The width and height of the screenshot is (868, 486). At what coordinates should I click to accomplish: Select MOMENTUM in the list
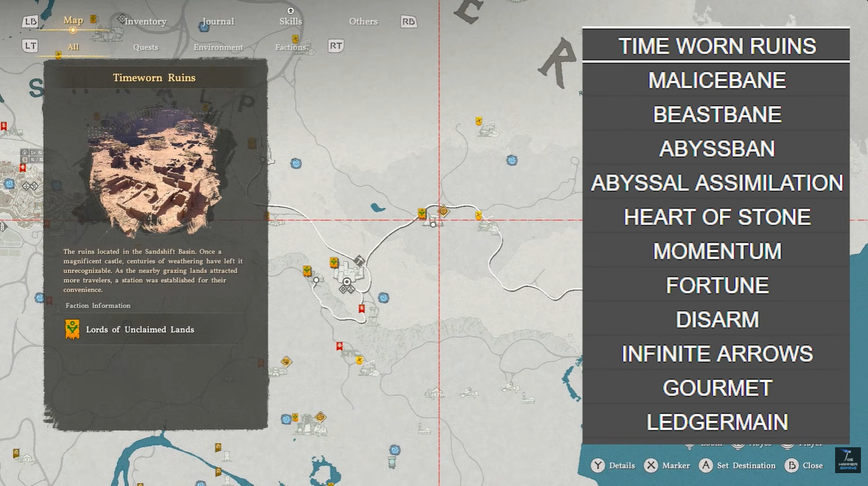pyautogui.click(x=716, y=251)
